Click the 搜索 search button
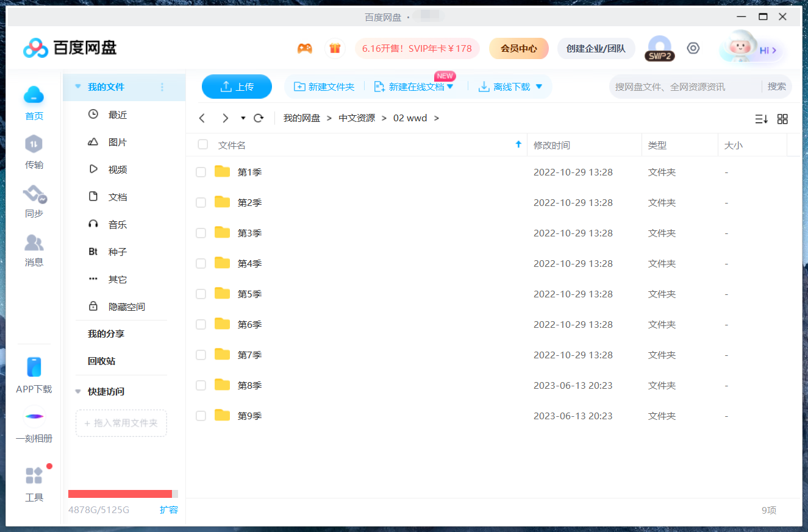 point(777,87)
